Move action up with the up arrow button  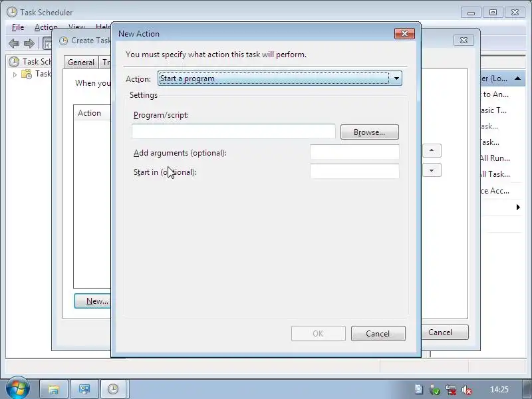(432, 151)
